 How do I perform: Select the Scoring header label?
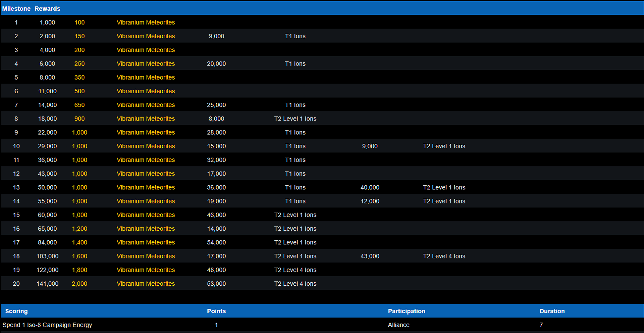point(16,311)
